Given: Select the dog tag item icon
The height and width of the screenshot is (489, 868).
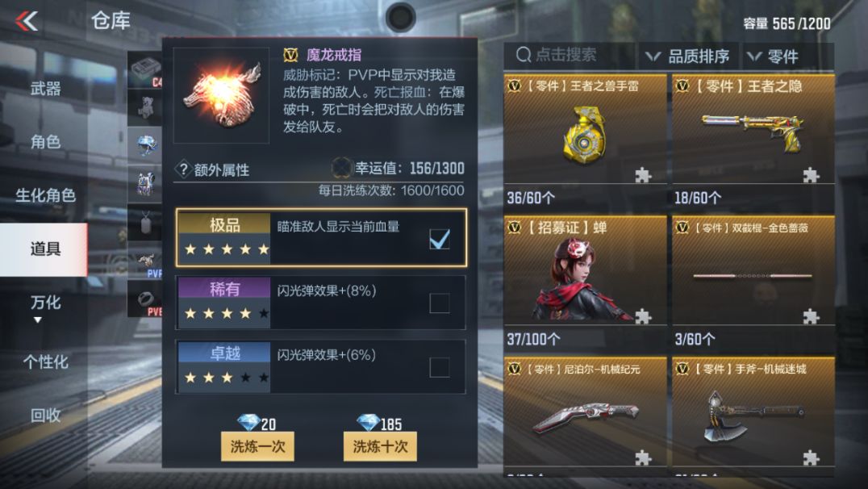Looking at the screenshot, I should (x=145, y=222).
